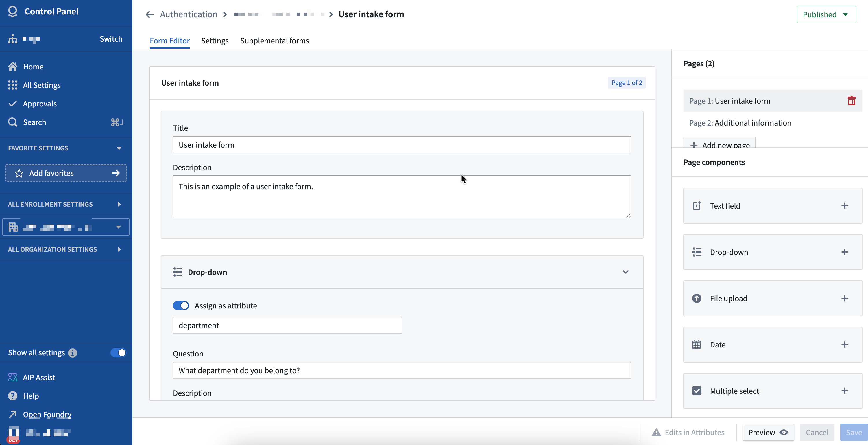The width and height of the screenshot is (868, 445).
Task: Toggle Show all settings switch
Action: [x=118, y=353]
